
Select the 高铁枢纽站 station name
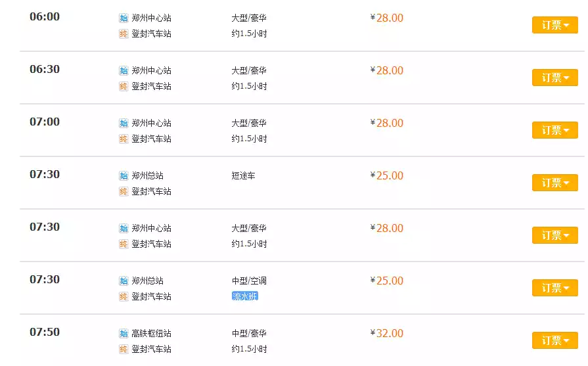pyautogui.click(x=151, y=333)
